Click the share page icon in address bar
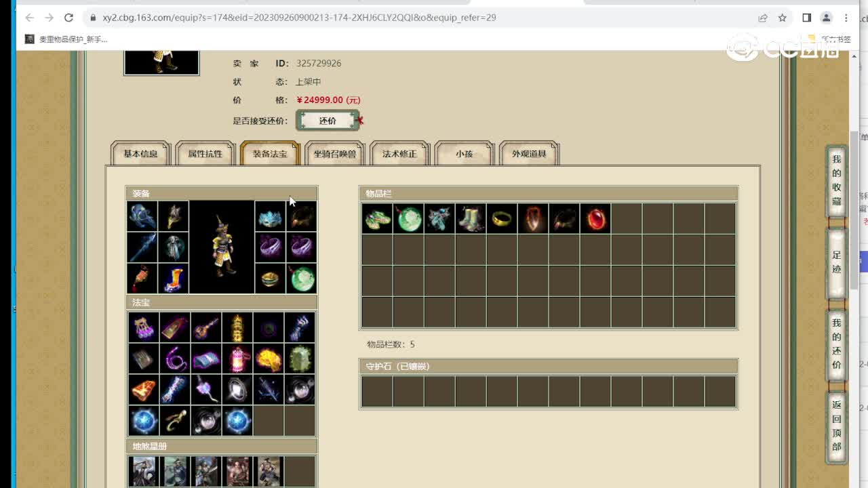 coord(763,18)
